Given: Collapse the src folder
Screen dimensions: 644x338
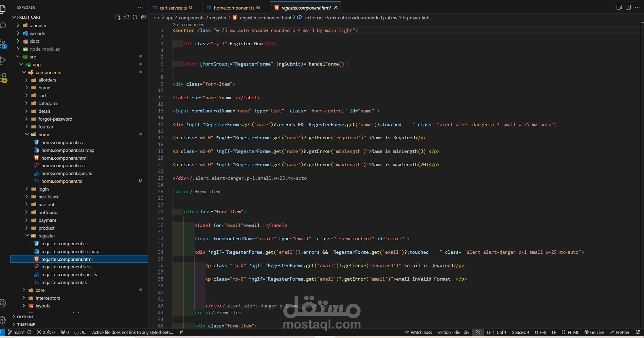Looking at the screenshot, I should click(79, 57).
